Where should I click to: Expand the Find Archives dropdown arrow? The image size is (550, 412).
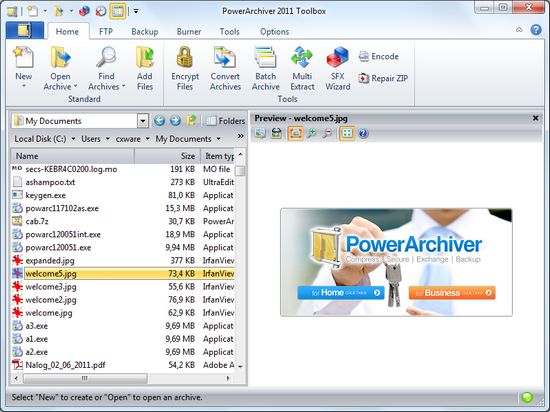click(x=123, y=86)
